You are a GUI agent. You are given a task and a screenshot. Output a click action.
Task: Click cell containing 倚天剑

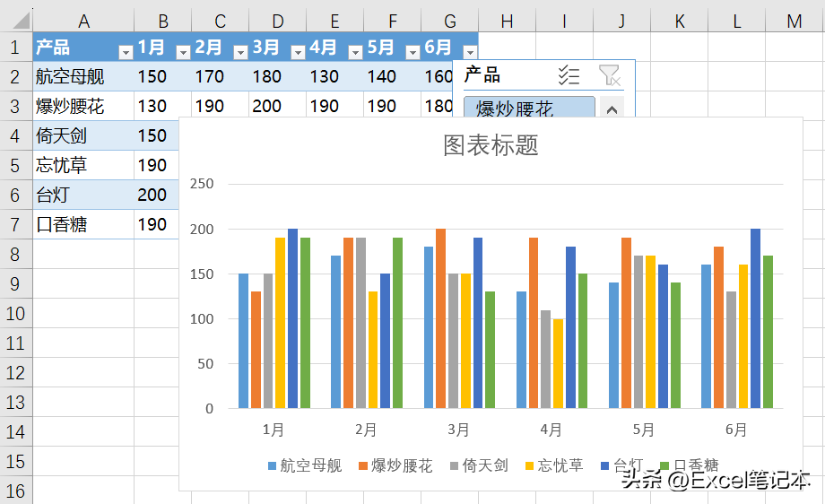pyautogui.click(x=83, y=135)
